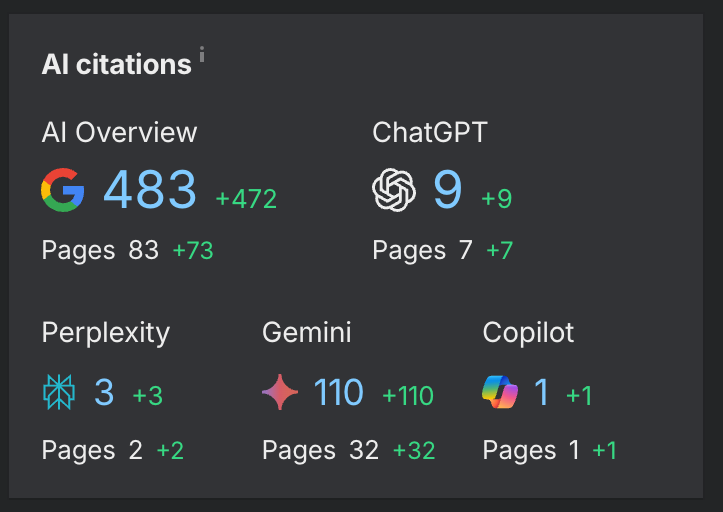Click the AI citations panel heading
The image size is (723, 512).
[x=116, y=65]
